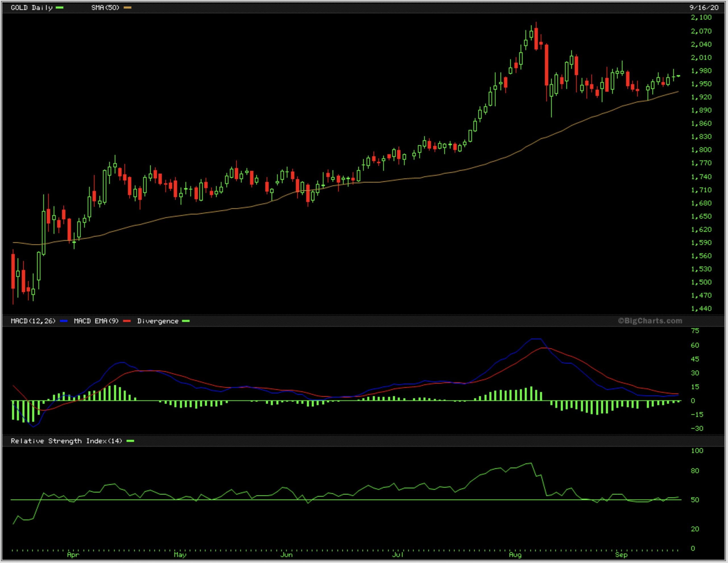Click the Apr month marker
This screenshot has height=563, width=728.
(x=73, y=554)
